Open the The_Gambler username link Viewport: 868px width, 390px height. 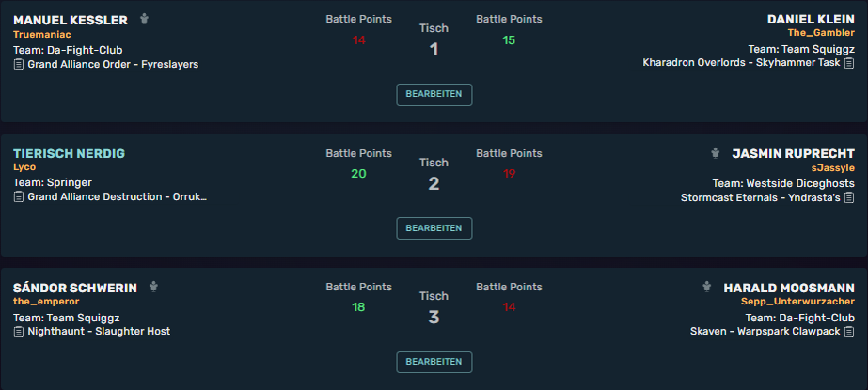click(x=821, y=33)
